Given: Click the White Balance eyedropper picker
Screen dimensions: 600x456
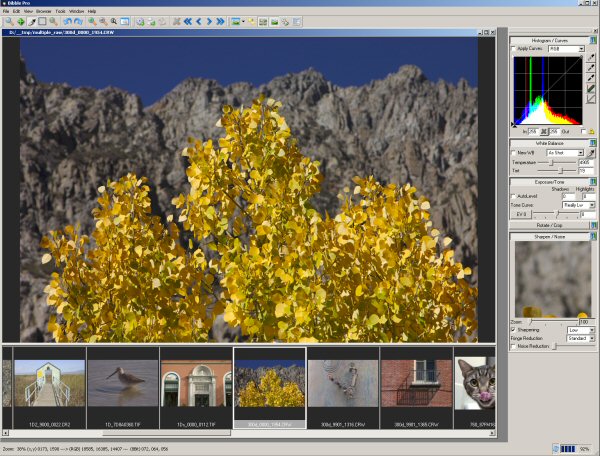Looking at the screenshot, I should [591, 153].
